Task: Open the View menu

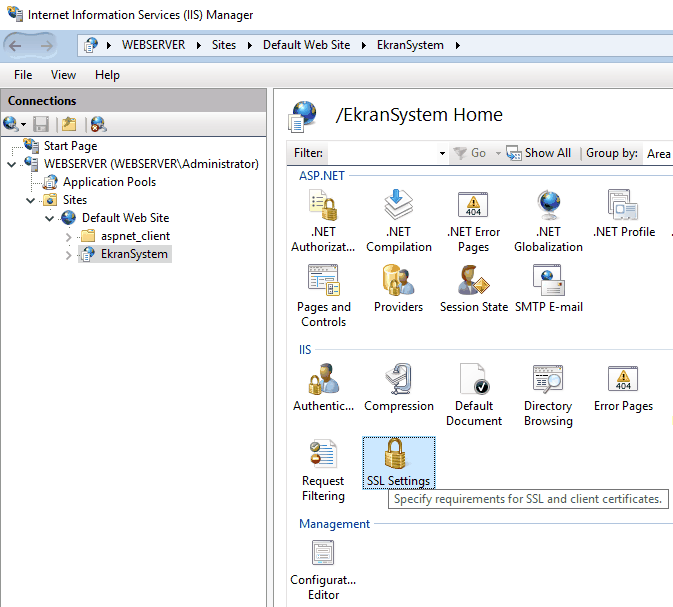Action: (63, 75)
